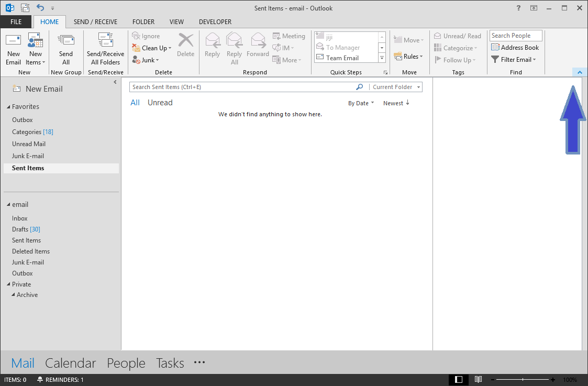Click the search magnifier icon
The height and width of the screenshot is (386, 588).
click(x=359, y=87)
